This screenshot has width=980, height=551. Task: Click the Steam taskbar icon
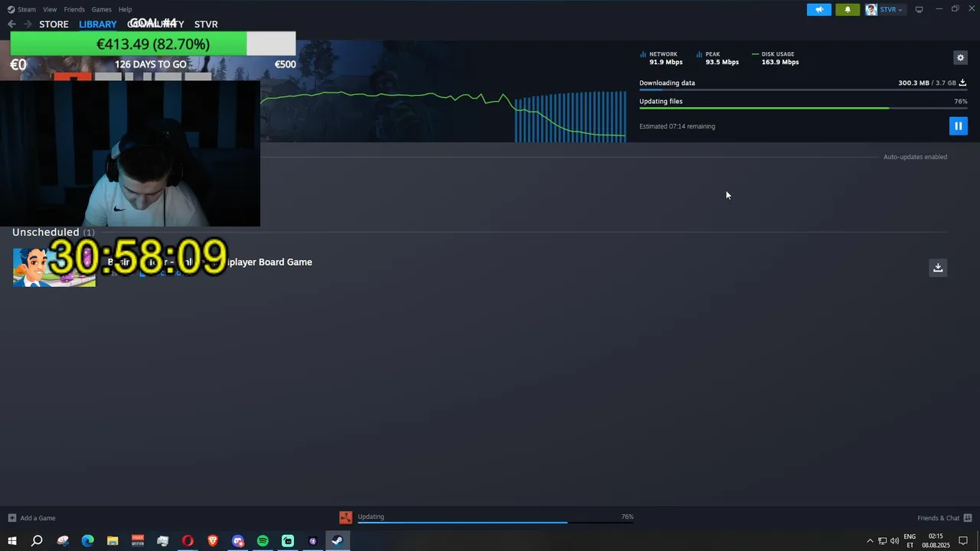337,541
